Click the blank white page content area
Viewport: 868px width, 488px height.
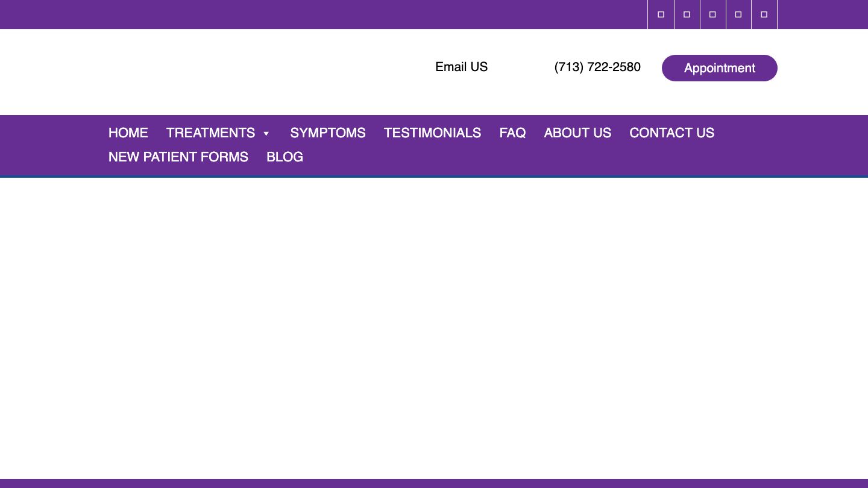point(434,325)
